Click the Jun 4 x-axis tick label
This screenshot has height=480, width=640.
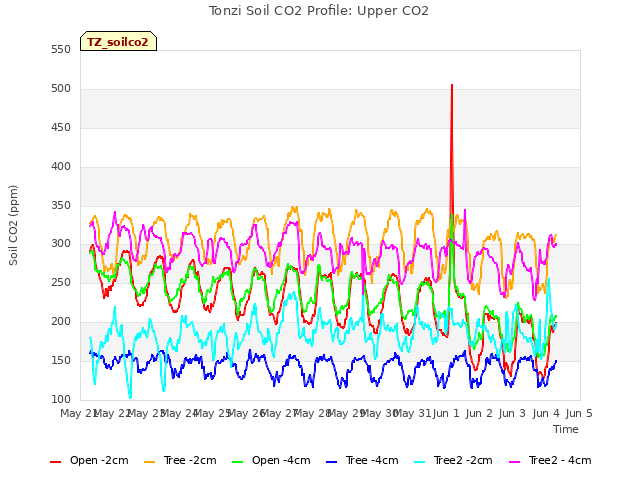point(546,413)
